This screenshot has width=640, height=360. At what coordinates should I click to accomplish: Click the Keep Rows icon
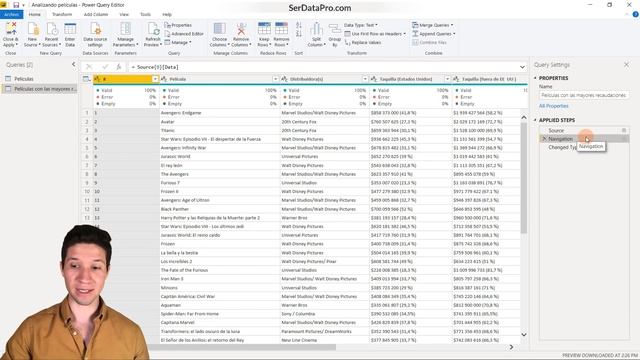(264, 34)
